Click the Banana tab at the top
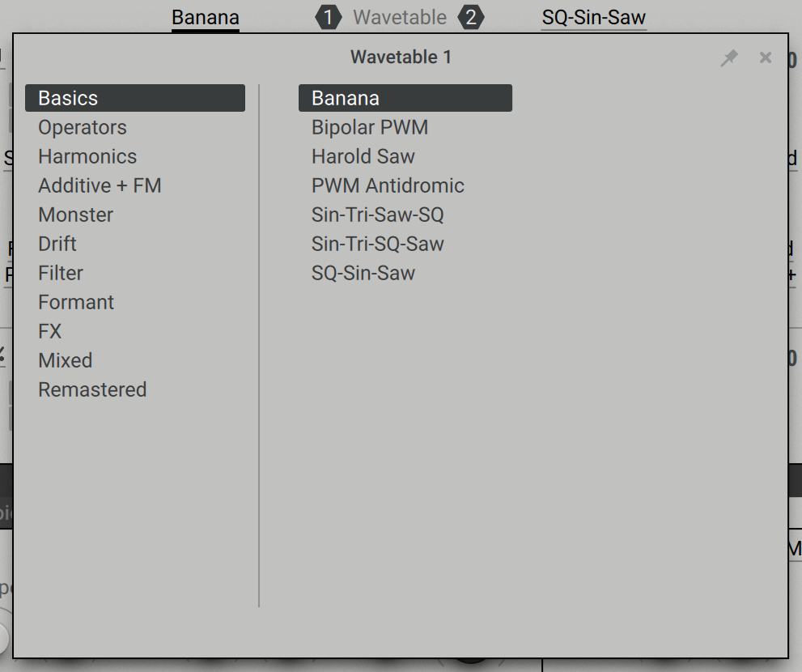 pyautogui.click(x=205, y=17)
